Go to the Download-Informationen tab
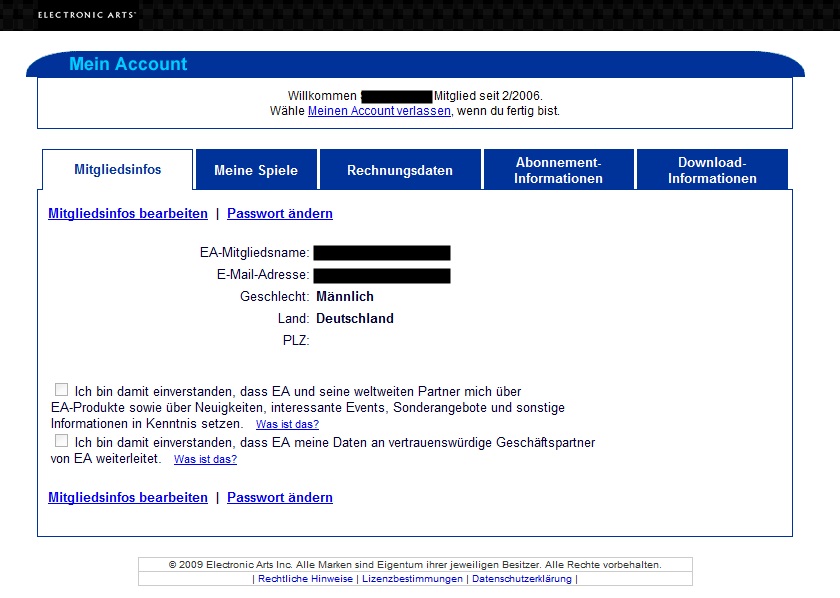This screenshot has width=840, height=598. click(712, 170)
